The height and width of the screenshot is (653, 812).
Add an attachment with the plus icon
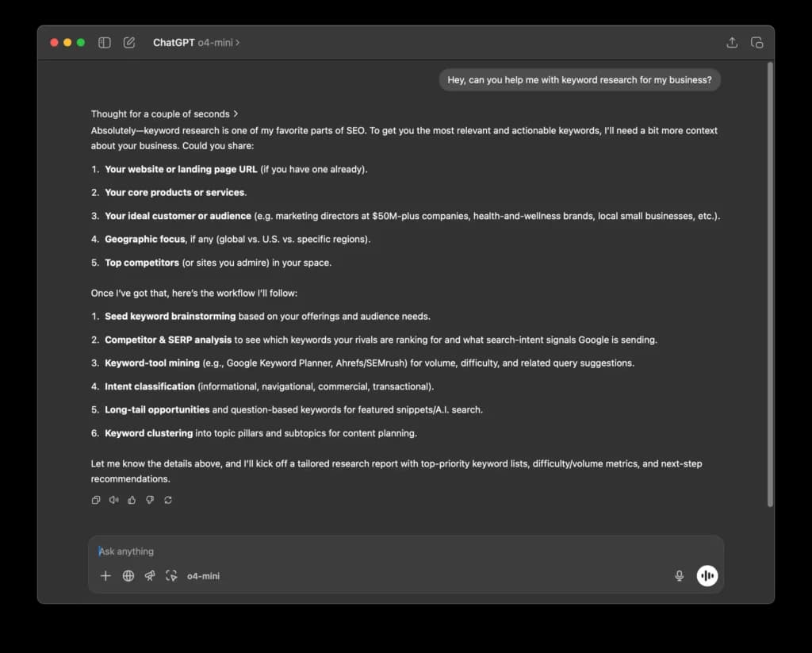[105, 576]
